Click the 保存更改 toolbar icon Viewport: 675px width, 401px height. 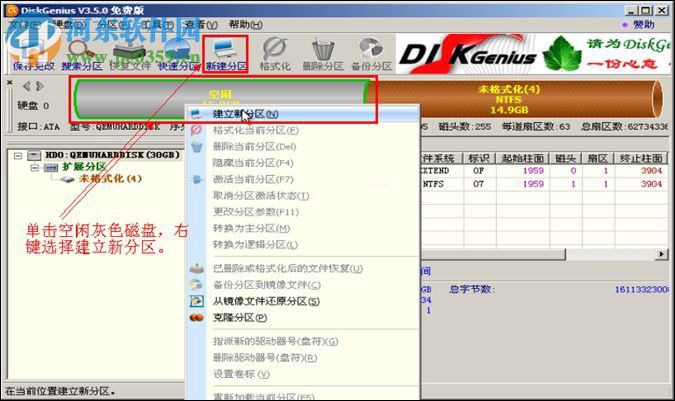coord(34,54)
